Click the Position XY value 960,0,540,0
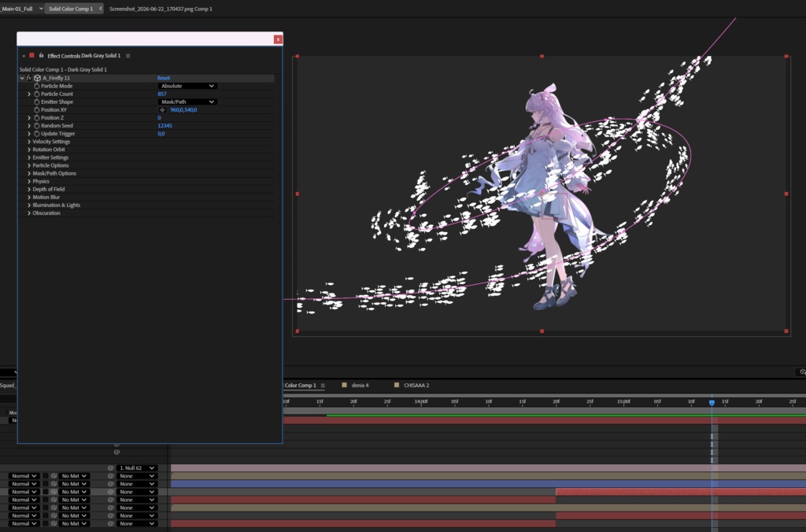This screenshot has height=532, width=806. pyautogui.click(x=183, y=110)
